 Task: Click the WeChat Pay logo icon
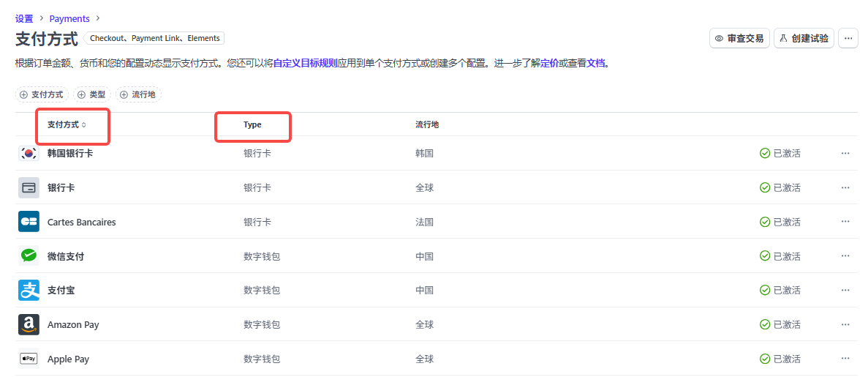(x=29, y=256)
